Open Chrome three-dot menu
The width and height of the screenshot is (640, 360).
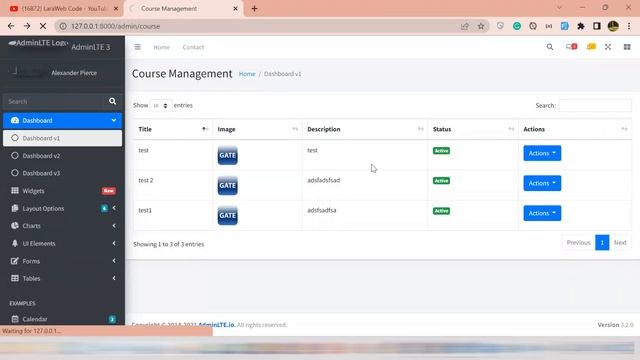point(629,26)
